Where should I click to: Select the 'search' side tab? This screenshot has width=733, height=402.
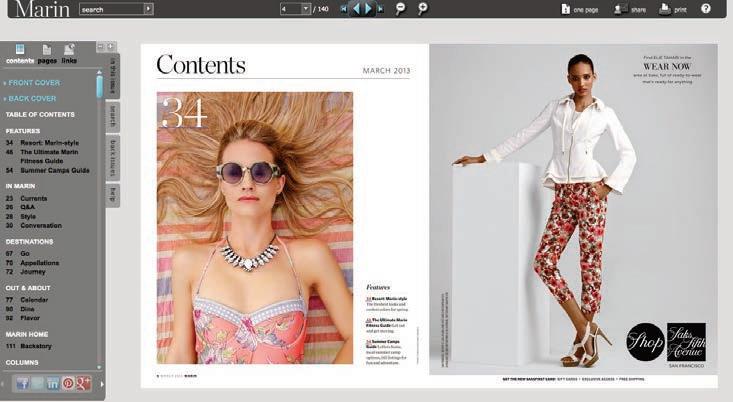point(113,116)
